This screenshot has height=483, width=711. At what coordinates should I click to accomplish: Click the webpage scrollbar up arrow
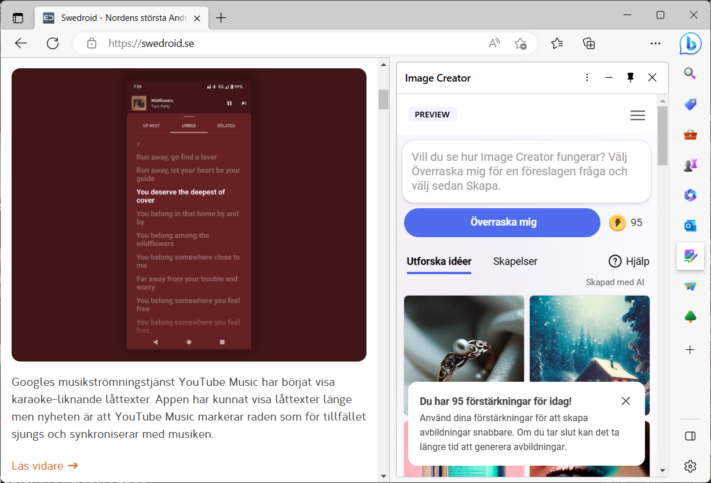(x=384, y=65)
